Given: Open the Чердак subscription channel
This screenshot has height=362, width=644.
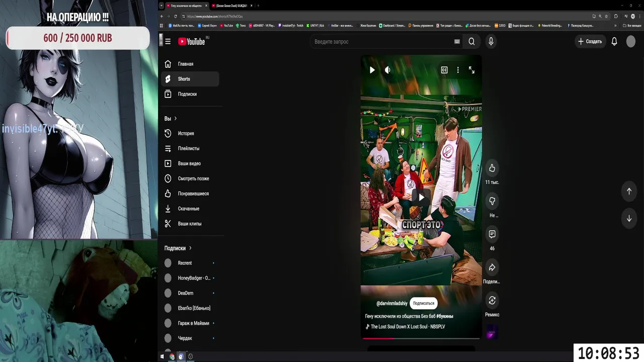Looking at the screenshot, I should point(190,338).
